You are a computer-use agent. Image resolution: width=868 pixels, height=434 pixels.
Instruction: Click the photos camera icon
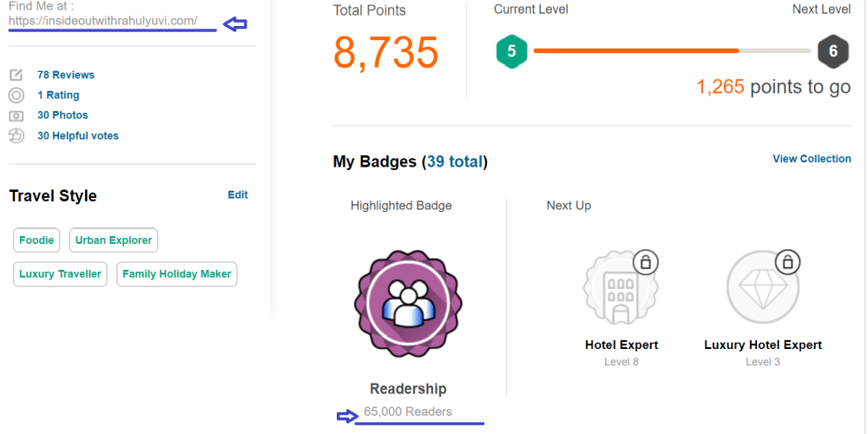click(x=16, y=115)
